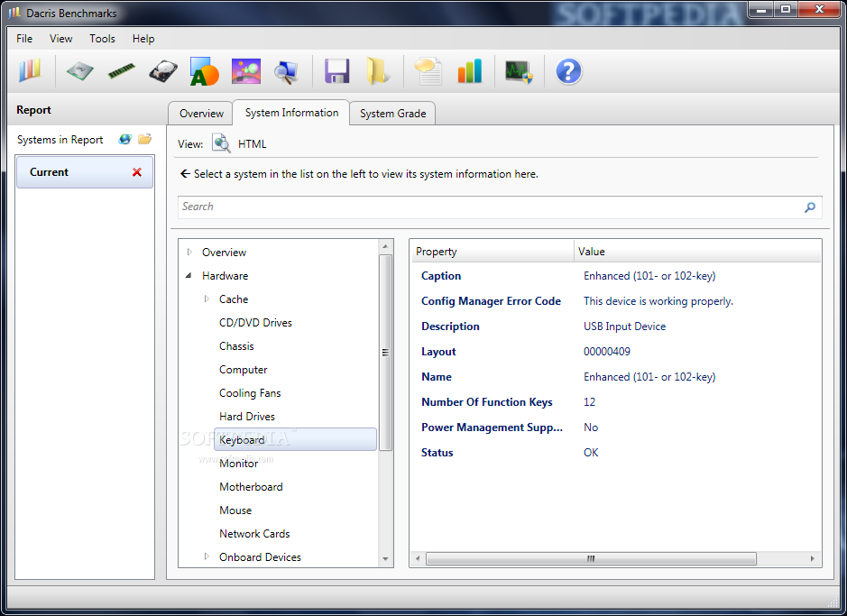Select Hardware in the tree
Viewport: 847px width, 616px height.
[x=225, y=276]
